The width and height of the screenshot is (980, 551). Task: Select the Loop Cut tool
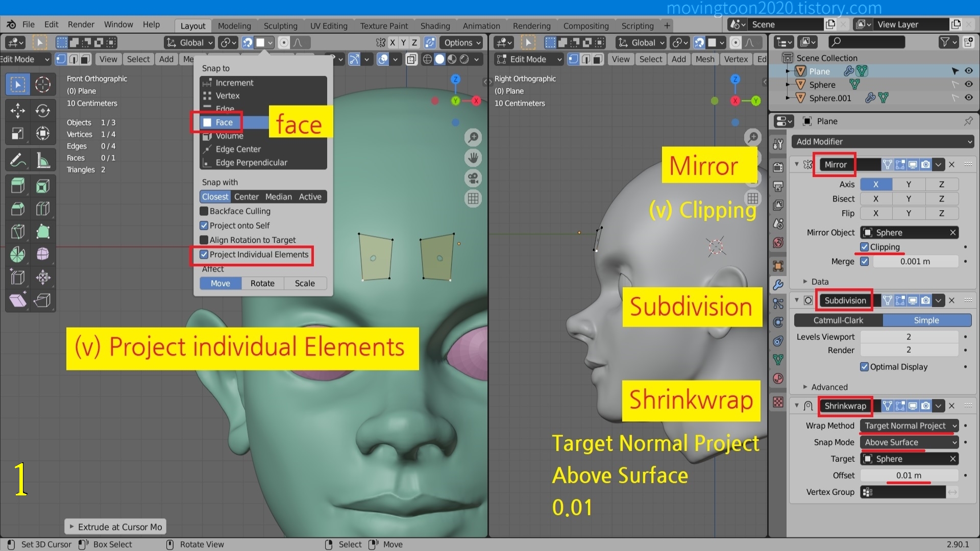click(x=42, y=209)
